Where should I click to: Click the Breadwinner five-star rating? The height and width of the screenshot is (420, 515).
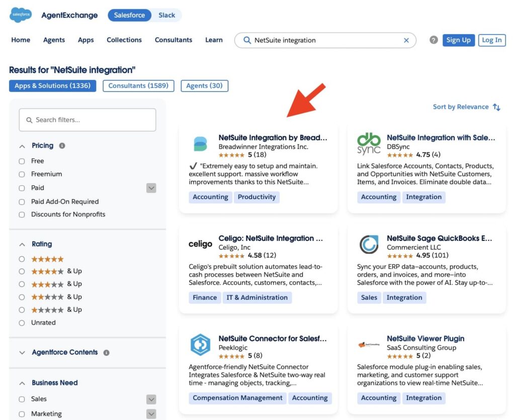[x=231, y=154]
